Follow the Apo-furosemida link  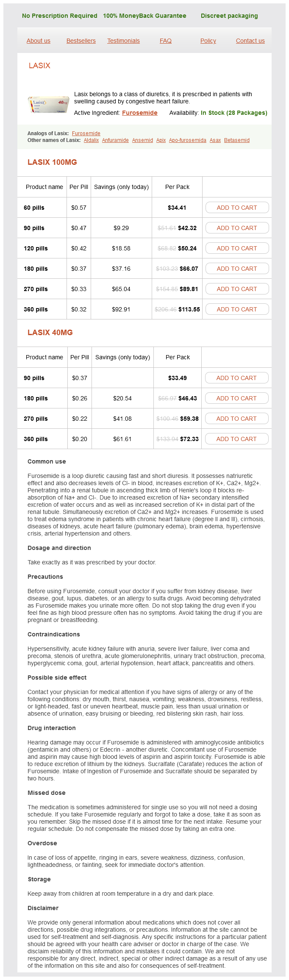(187, 140)
